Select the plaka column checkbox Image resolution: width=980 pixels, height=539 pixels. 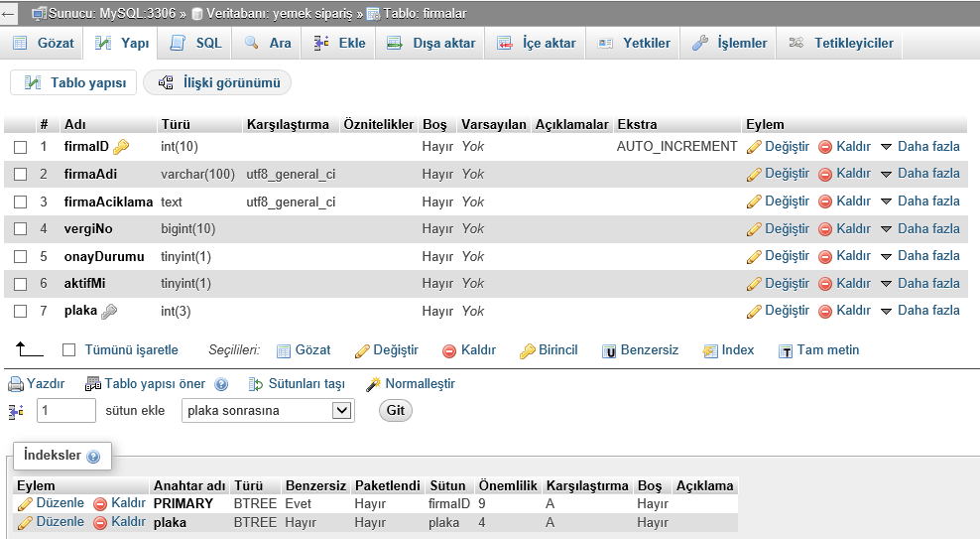click(21, 312)
